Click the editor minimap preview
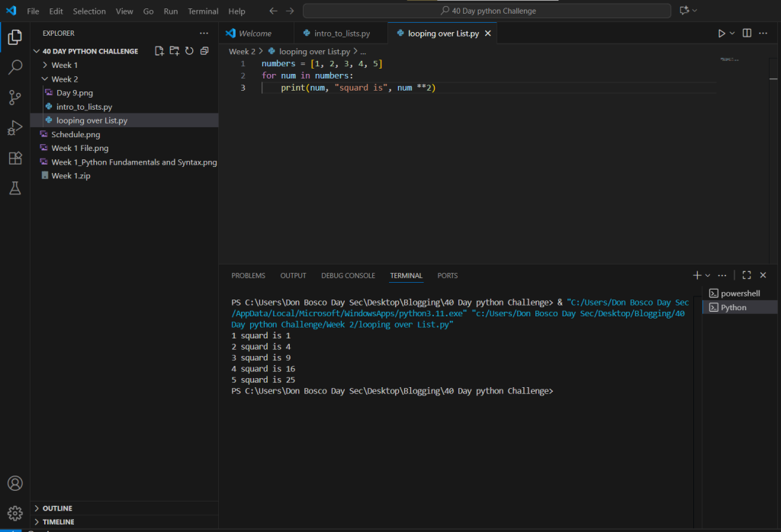This screenshot has width=781, height=532. tap(729, 59)
